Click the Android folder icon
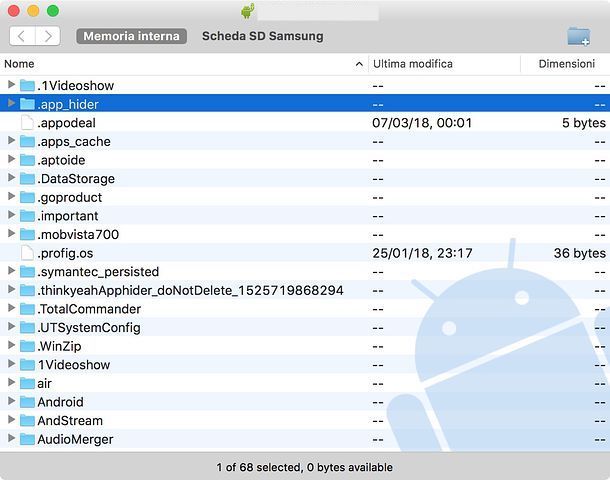 pos(27,402)
